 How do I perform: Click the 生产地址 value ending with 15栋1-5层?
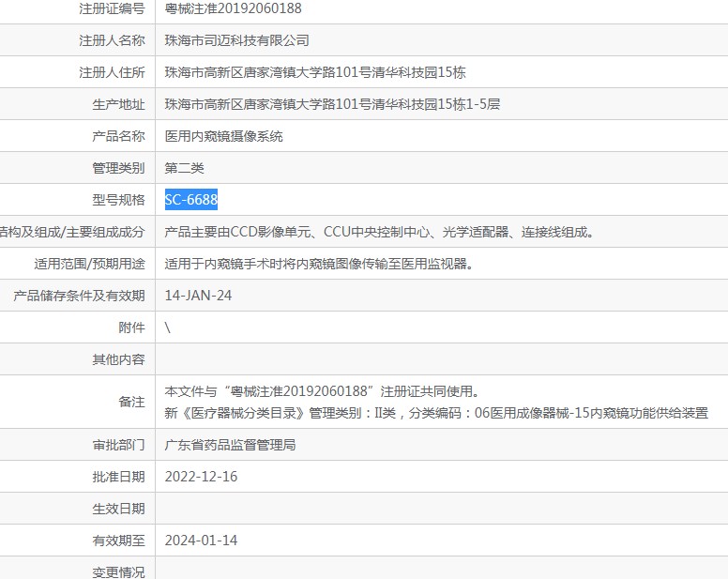(x=332, y=104)
